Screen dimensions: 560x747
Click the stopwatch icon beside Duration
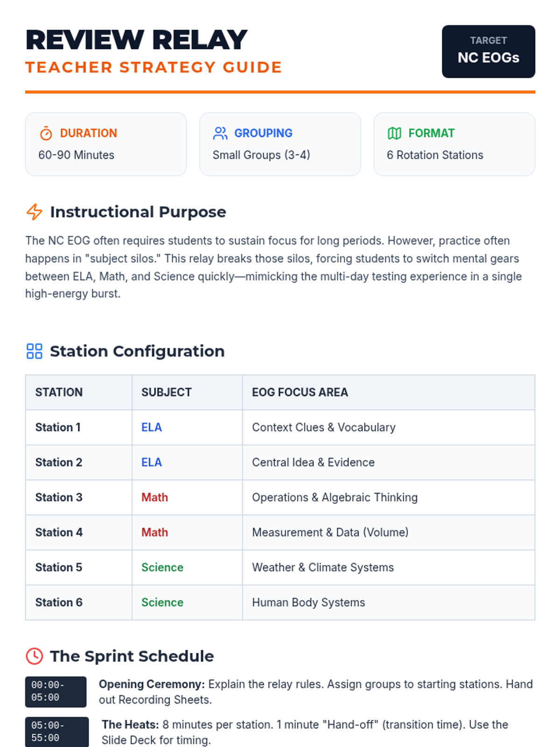(46, 134)
